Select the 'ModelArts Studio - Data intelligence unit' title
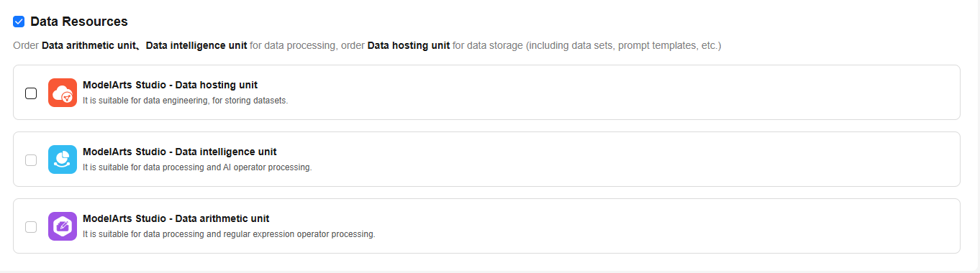The width and height of the screenshot is (980, 273). pyautogui.click(x=180, y=152)
